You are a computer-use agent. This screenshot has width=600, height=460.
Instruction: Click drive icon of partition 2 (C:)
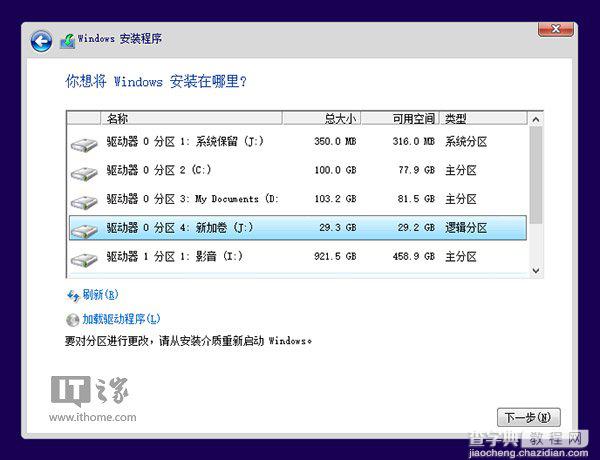[x=84, y=174]
